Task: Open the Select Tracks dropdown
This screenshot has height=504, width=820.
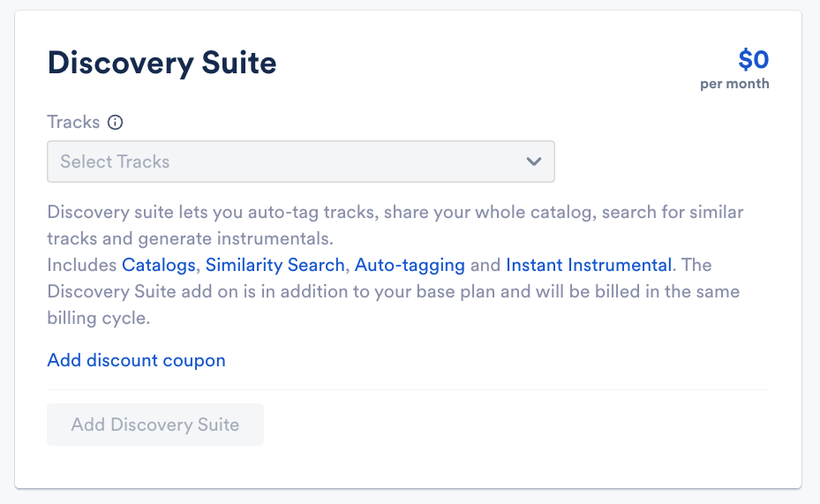Action: pyautogui.click(x=300, y=162)
